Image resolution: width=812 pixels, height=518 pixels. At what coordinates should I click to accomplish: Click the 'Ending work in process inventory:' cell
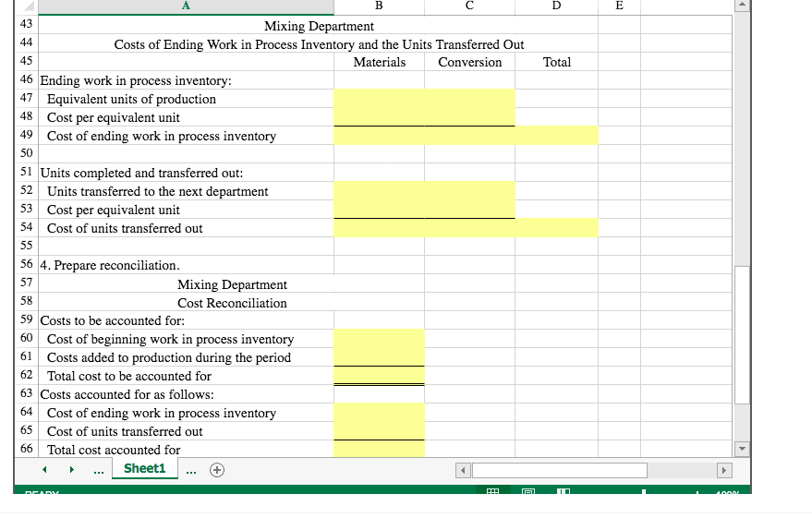click(186, 80)
